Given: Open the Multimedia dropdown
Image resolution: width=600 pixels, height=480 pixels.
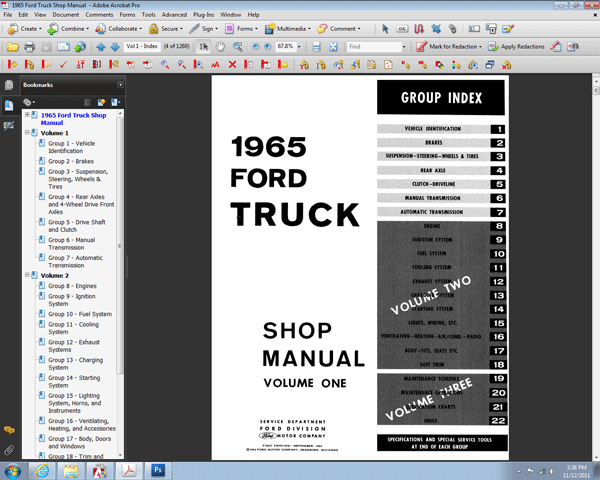Looking at the screenshot, I should (x=288, y=29).
